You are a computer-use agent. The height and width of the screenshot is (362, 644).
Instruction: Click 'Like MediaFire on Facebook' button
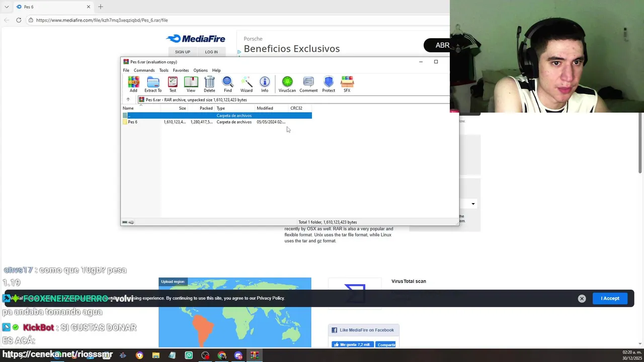(x=363, y=330)
